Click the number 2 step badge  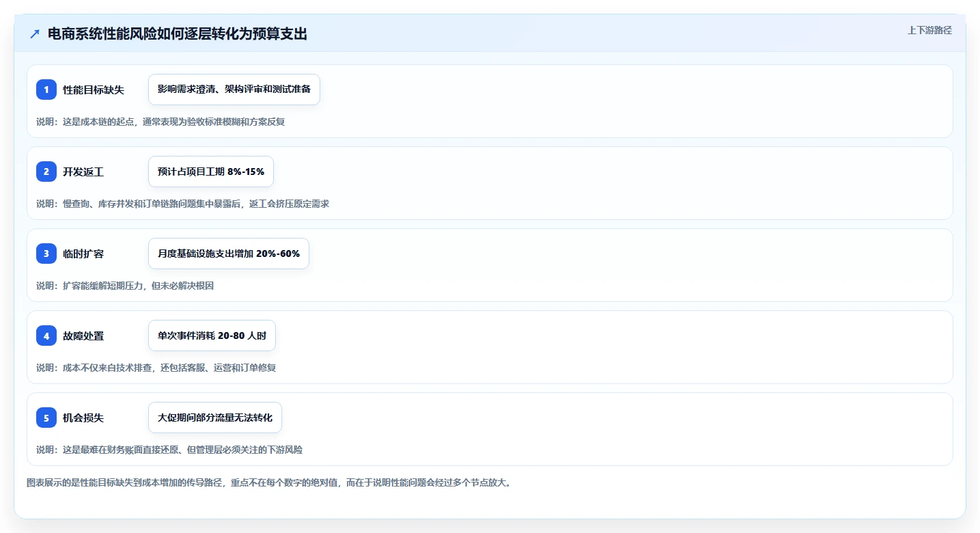pyautogui.click(x=46, y=172)
